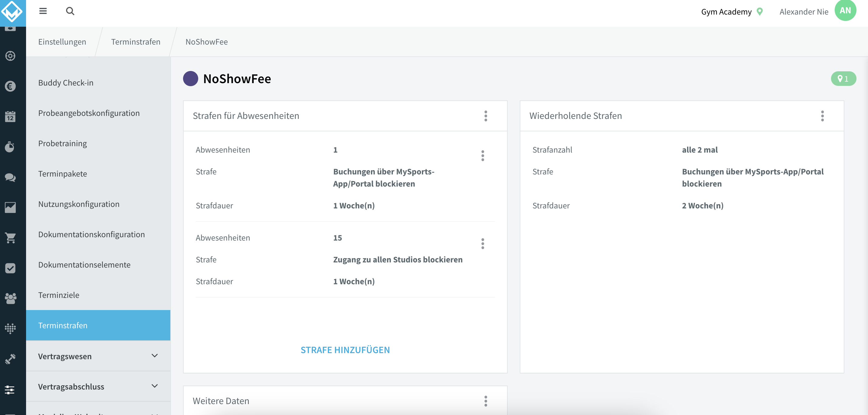Click the Strafanzahl label
The image size is (868, 415).
pyautogui.click(x=552, y=150)
